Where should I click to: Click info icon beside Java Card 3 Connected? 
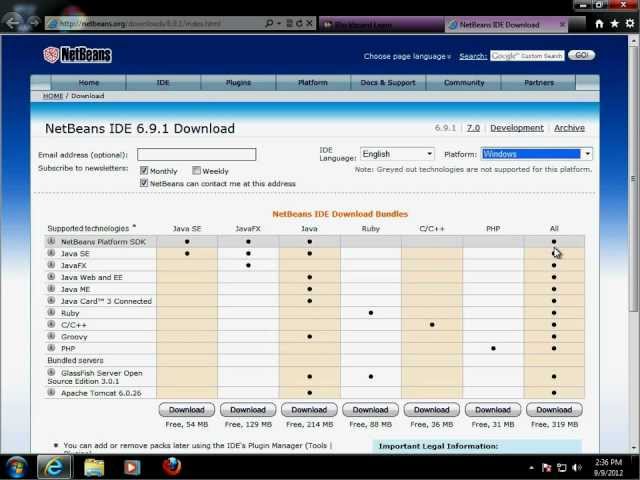(51, 300)
